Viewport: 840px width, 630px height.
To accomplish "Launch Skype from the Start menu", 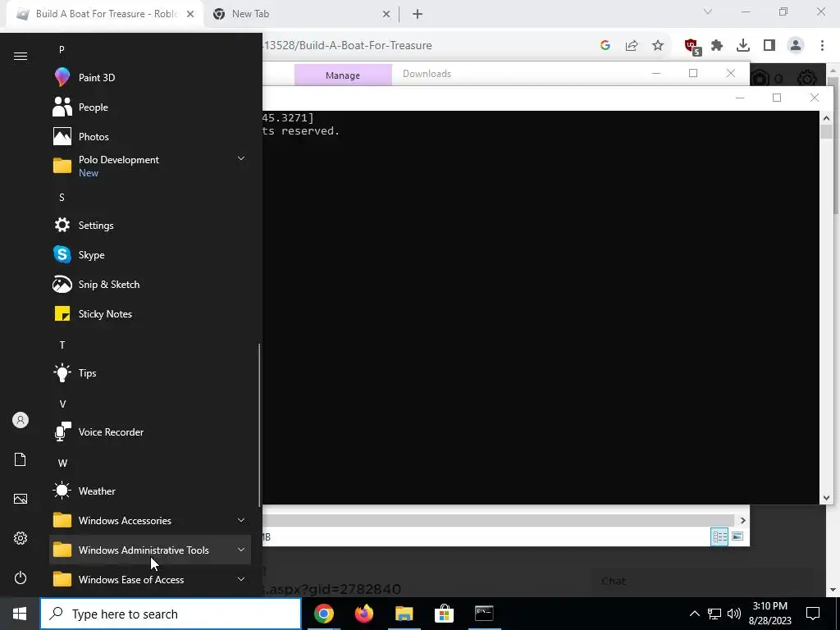I will click(x=150, y=255).
